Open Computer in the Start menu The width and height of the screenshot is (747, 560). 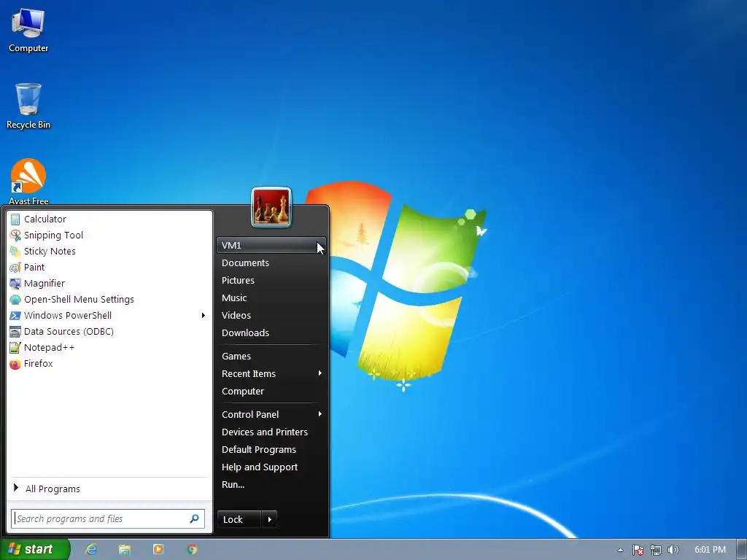click(x=271, y=392)
